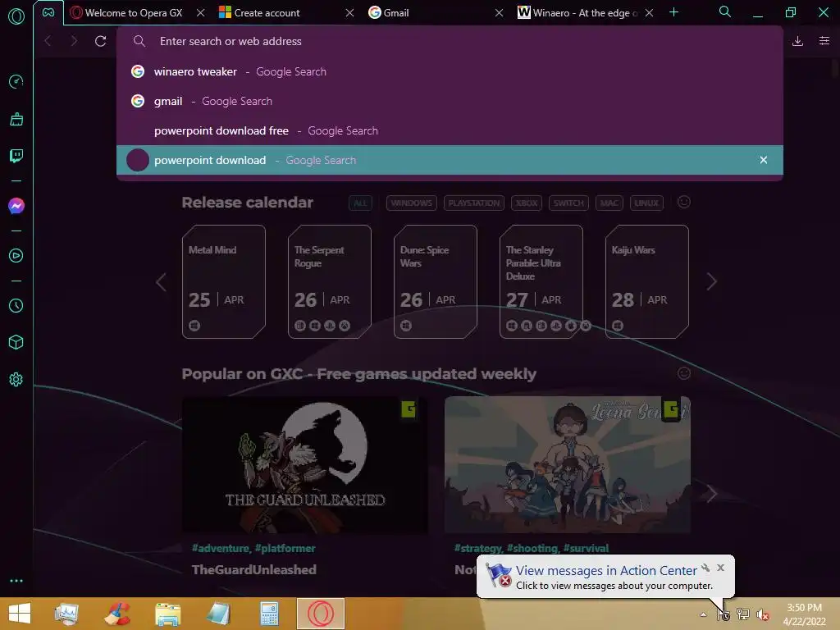
Task: Filter release calendar by PLAYSTATION
Action: tap(473, 203)
